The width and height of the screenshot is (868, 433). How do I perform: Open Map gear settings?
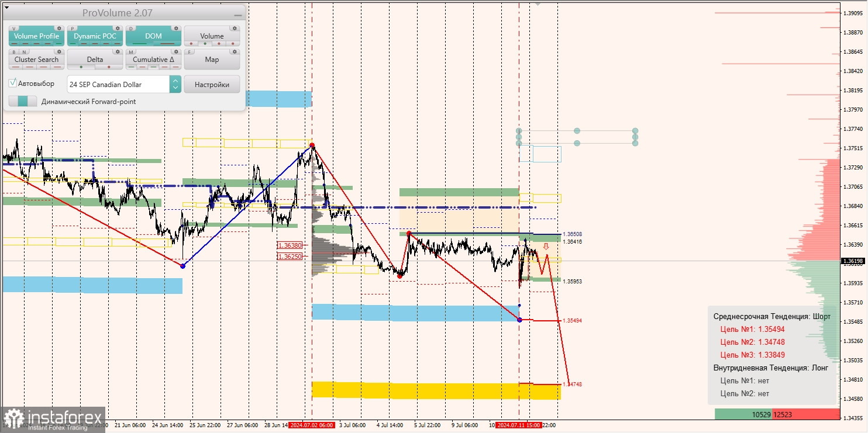[x=235, y=51]
